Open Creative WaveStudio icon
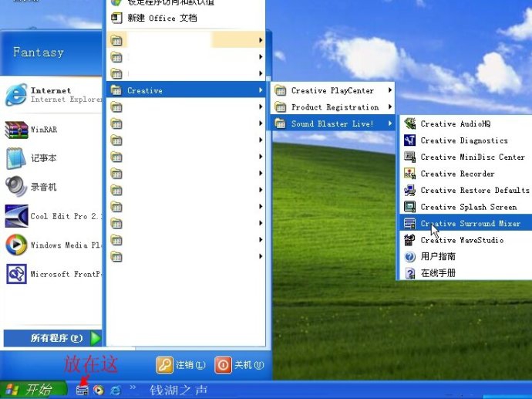Screen dimensions: 532x399 (x=409, y=240)
